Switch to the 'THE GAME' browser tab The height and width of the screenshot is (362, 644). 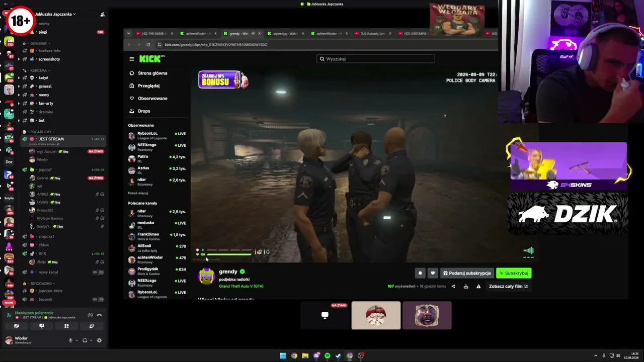(x=153, y=34)
